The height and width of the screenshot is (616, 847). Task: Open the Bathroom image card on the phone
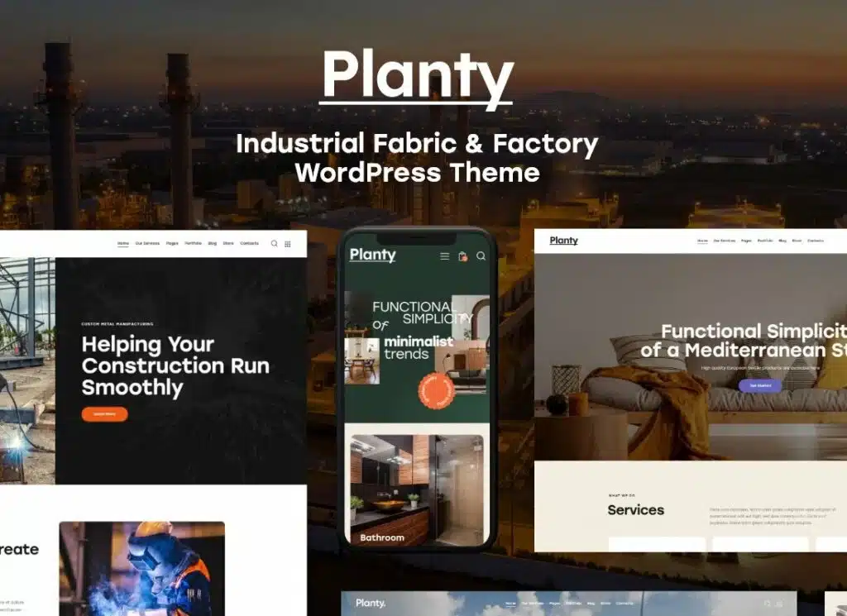point(417,489)
